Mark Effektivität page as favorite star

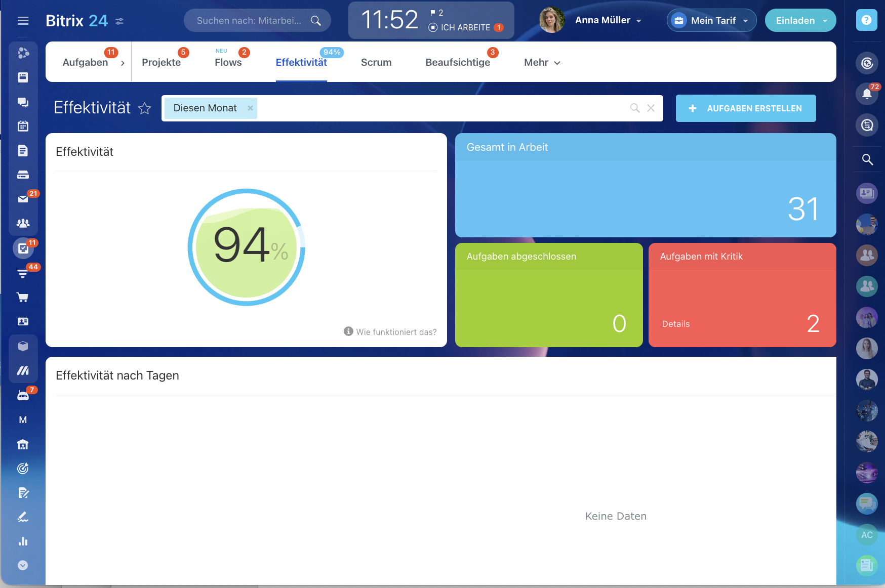pos(145,108)
